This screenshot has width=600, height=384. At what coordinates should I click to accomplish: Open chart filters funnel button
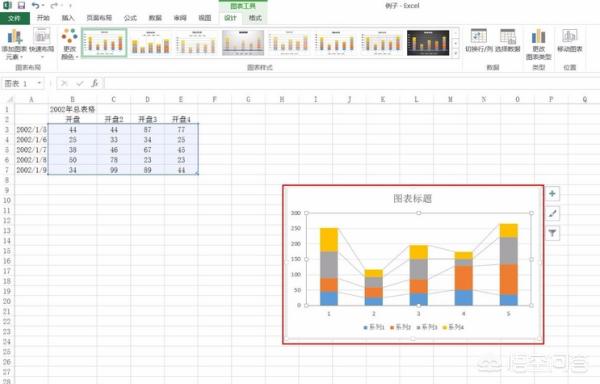[552, 233]
